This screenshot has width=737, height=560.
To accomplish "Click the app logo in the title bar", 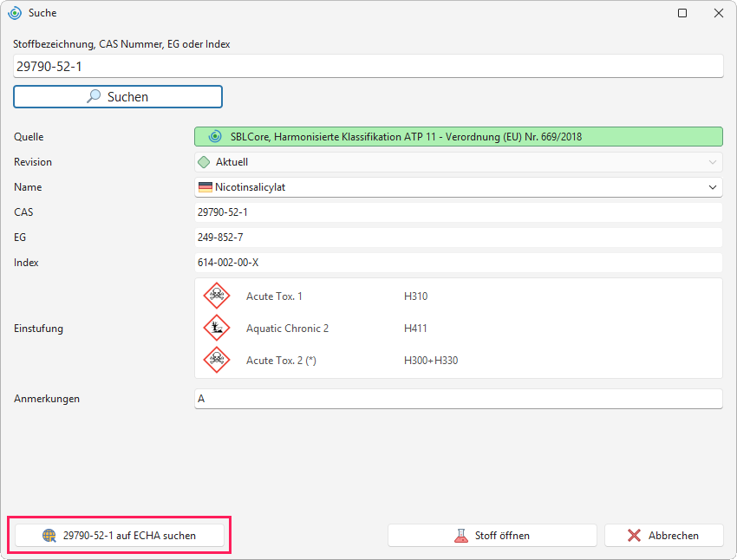I will pyautogui.click(x=15, y=13).
